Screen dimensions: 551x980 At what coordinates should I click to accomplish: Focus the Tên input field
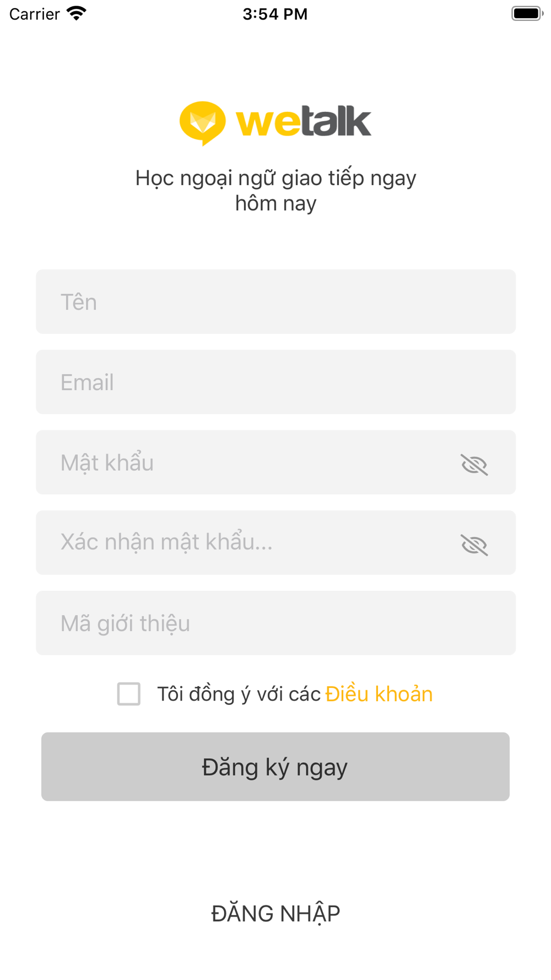(x=275, y=301)
